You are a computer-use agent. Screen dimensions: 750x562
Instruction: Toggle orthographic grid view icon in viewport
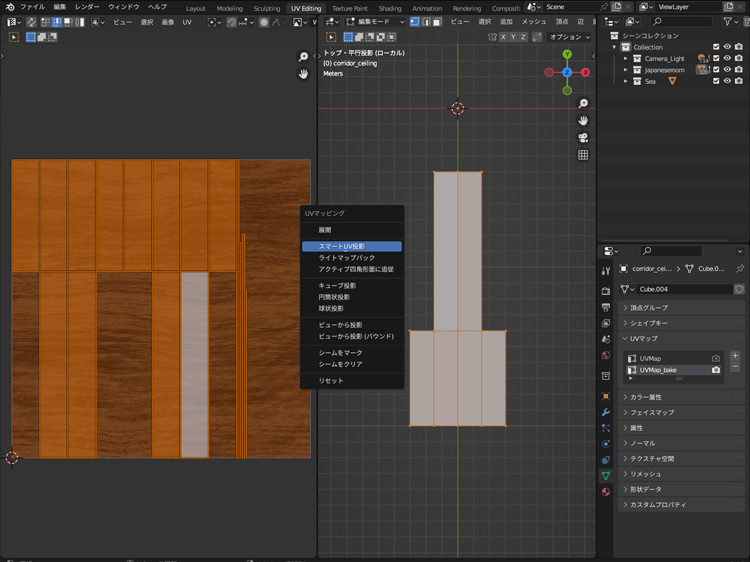[583, 155]
